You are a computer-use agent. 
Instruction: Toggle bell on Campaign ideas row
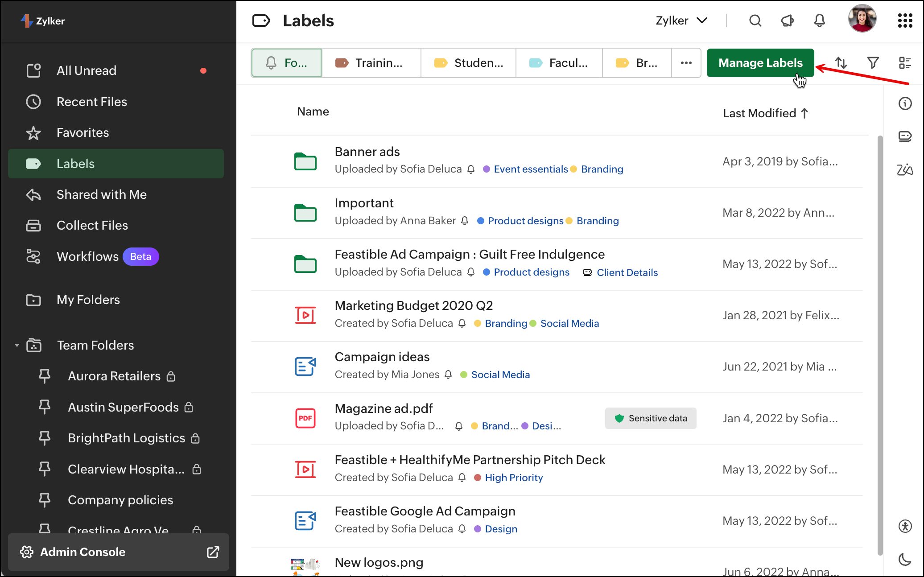point(449,375)
